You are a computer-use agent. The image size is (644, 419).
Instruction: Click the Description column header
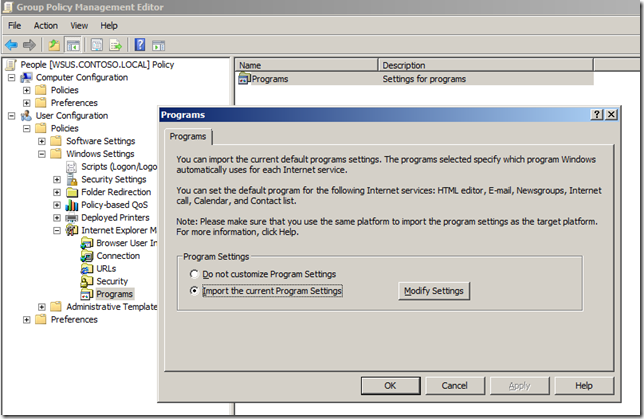[404, 65]
